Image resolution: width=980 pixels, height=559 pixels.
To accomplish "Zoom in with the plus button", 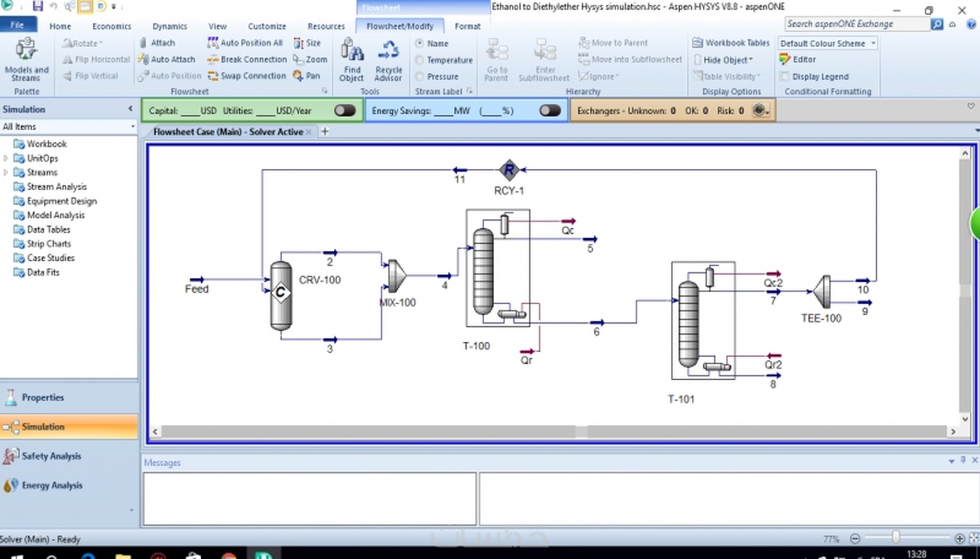I will pos(959,538).
